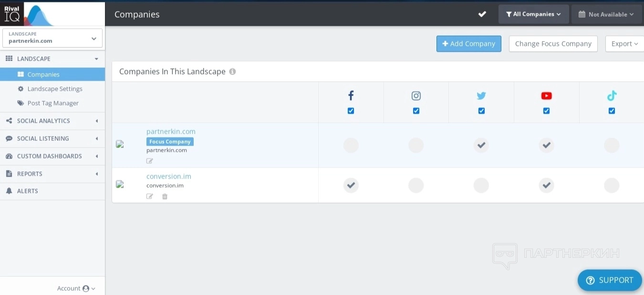Click the Focus Company badge
644x295 pixels.
pos(170,142)
